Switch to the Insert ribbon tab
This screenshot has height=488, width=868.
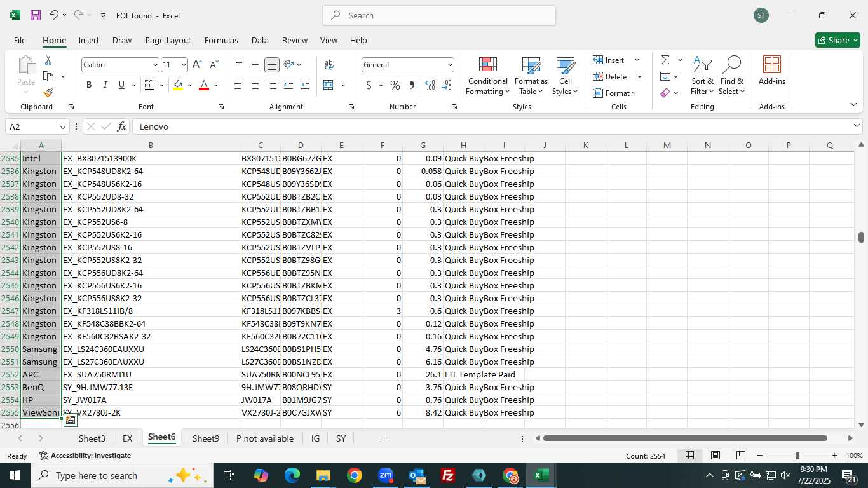point(89,40)
